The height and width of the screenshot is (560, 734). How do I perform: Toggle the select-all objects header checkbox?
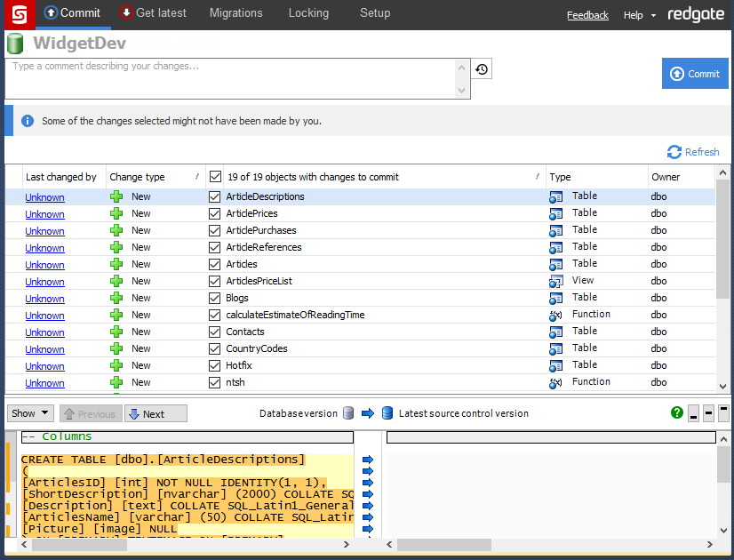click(x=215, y=177)
